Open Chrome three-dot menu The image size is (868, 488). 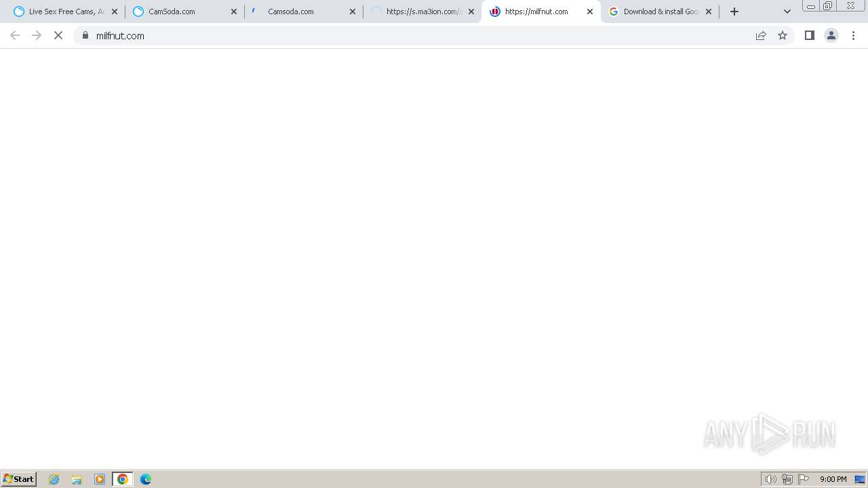click(x=854, y=35)
